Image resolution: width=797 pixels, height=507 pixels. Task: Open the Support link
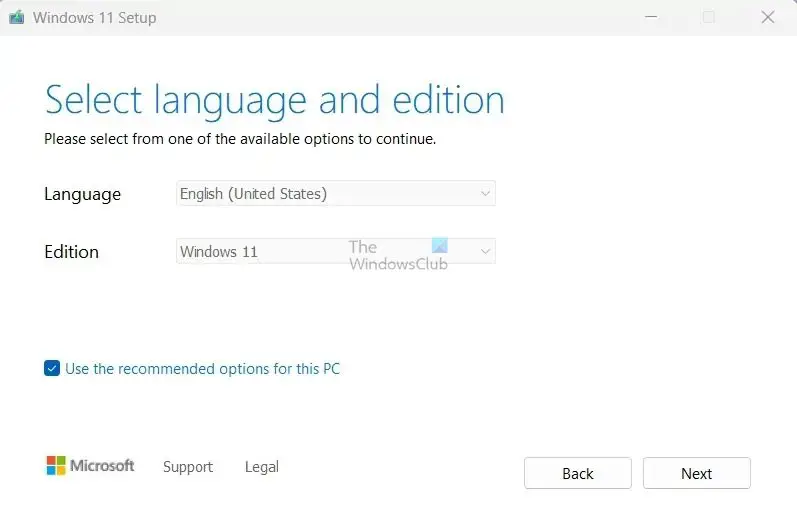188,467
